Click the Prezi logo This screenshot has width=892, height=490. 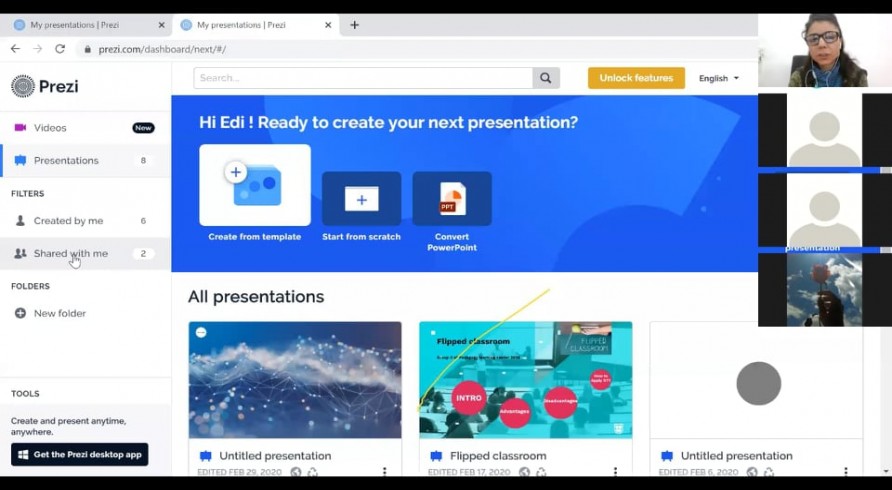(x=44, y=87)
